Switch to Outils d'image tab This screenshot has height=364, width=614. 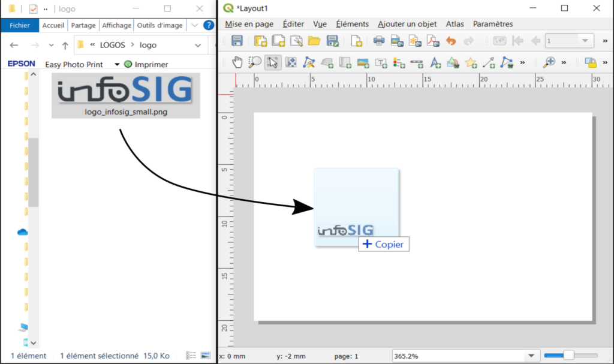click(x=159, y=25)
